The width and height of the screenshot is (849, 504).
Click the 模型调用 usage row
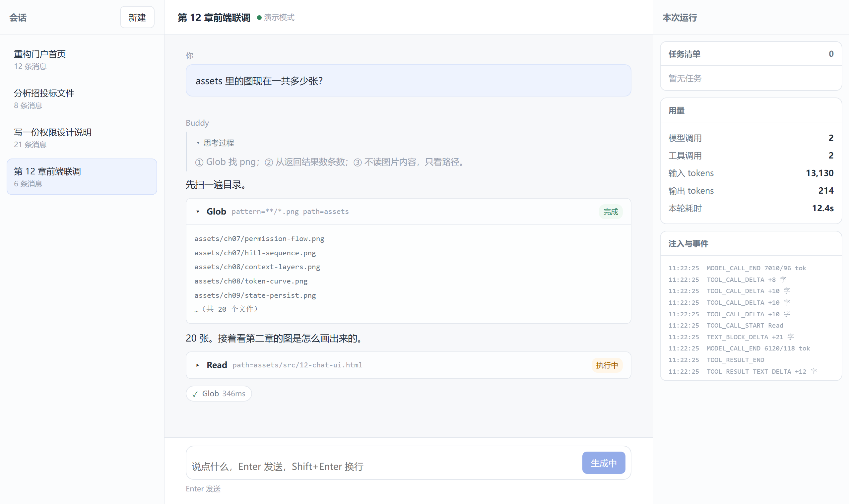751,138
